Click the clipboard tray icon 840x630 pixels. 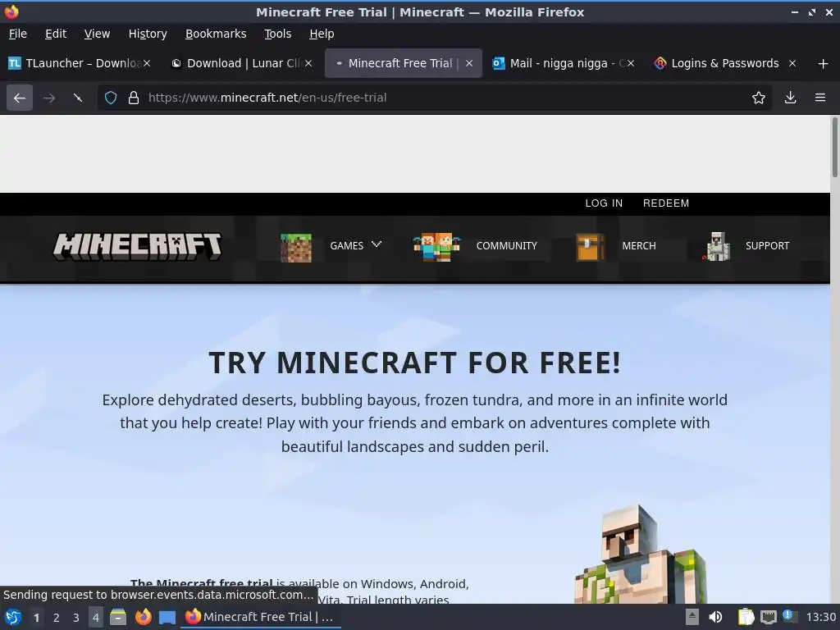coord(746,617)
